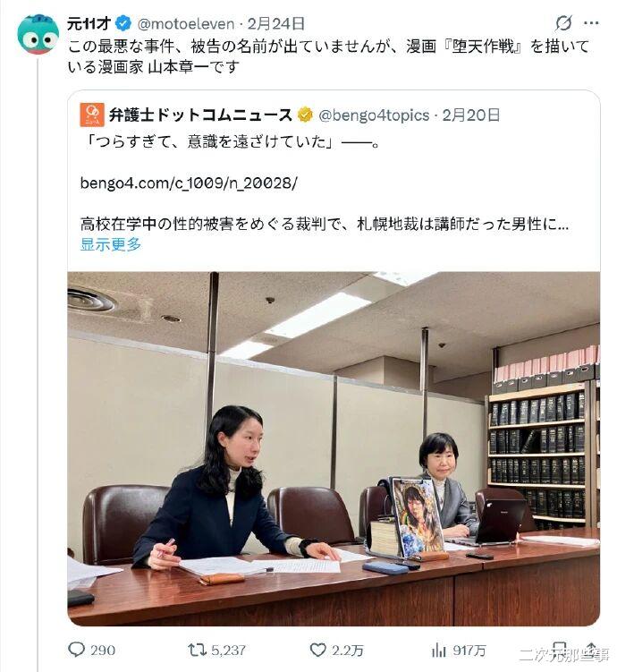Screen dimensions: 617x672
Task: Click the 2月24日 tweet timestamp
Action: point(276,23)
